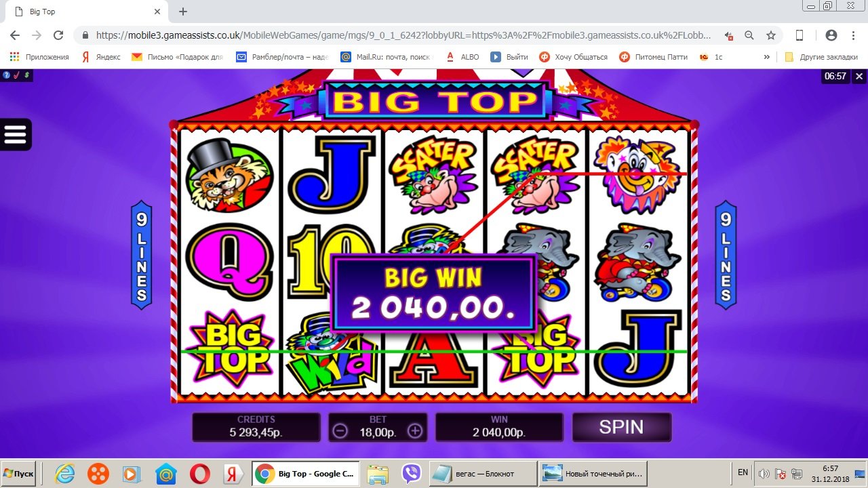This screenshot has height=488, width=868.
Task: Open the Другие закладки bookmarks folder
Action: point(821,57)
